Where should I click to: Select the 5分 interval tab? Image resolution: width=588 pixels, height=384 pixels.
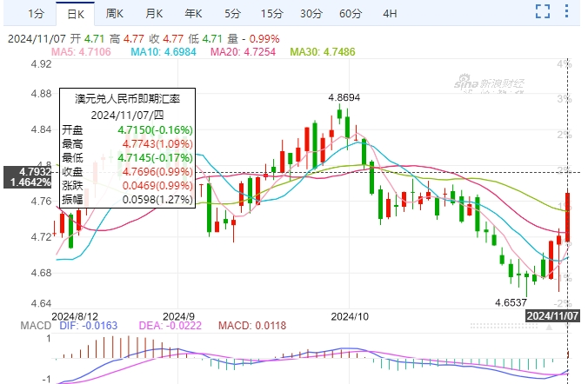click(232, 13)
